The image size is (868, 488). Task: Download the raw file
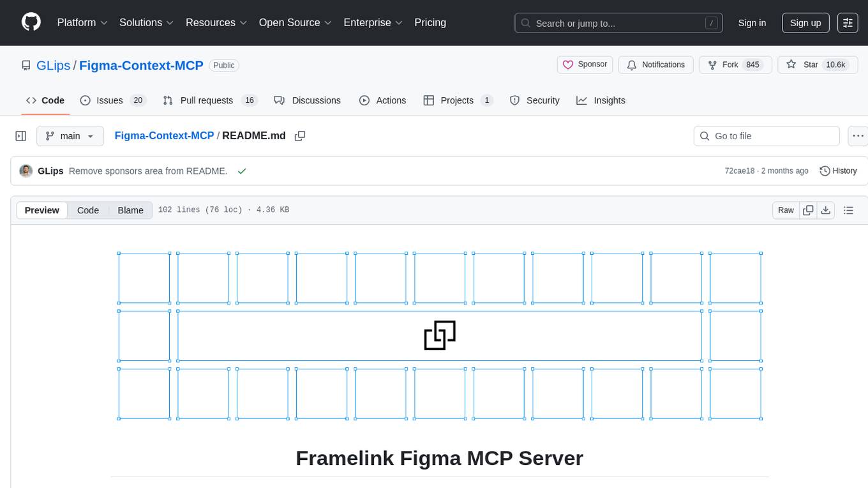pos(826,210)
